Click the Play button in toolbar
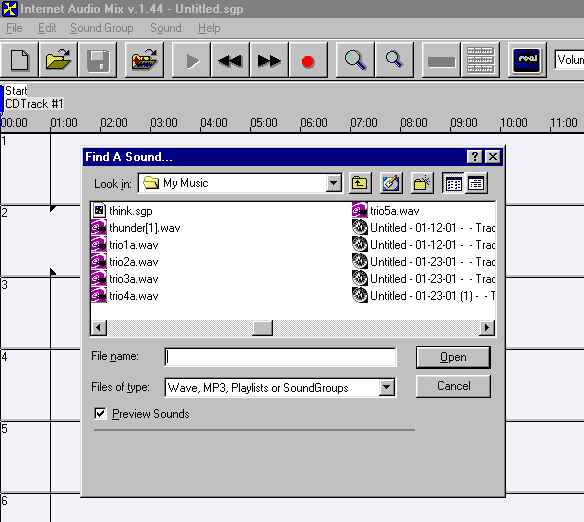The image size is (584, 522). [191, 60]
